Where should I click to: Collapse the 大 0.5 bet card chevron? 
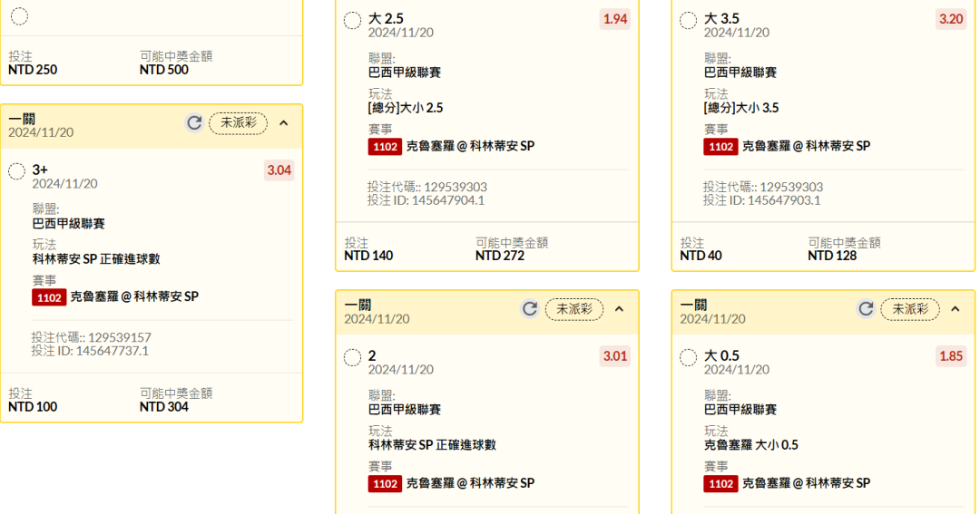pyautogui.click(x=955, y=309)
